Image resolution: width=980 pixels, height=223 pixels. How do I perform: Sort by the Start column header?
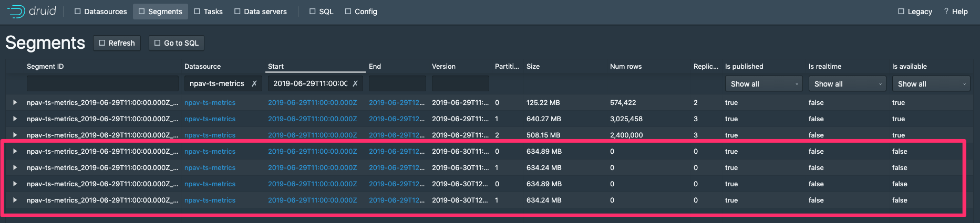[276, 66]
